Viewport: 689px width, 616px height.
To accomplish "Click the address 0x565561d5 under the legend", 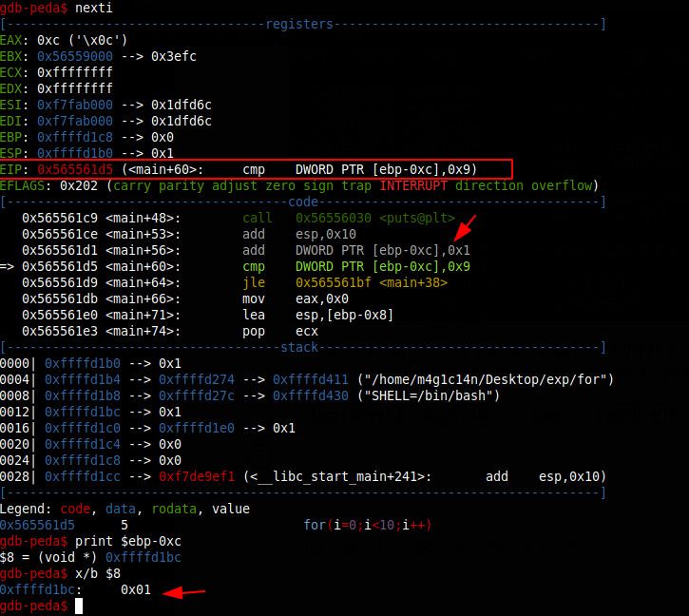I will coord(37,525).
